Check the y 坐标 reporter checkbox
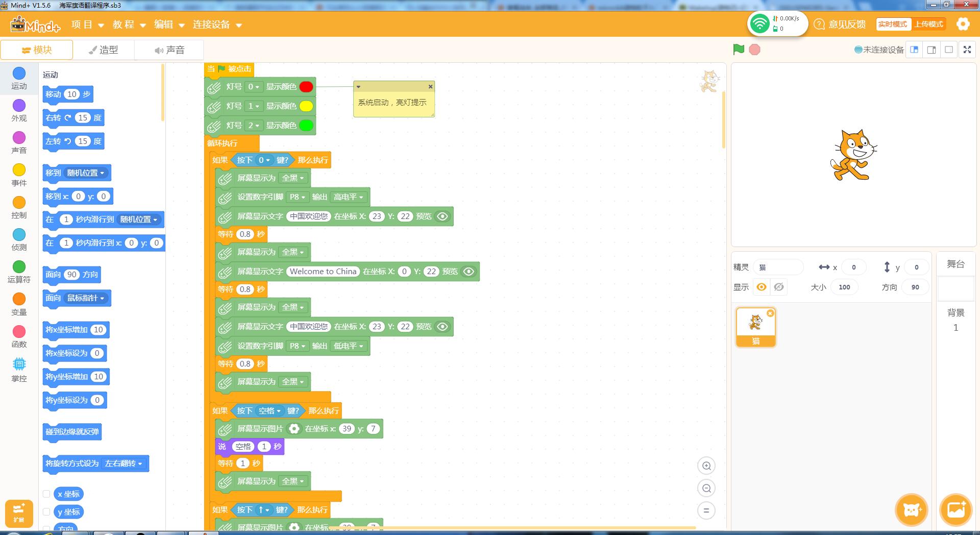The height and width of the screenshot is (535, 980). [46, 512]
